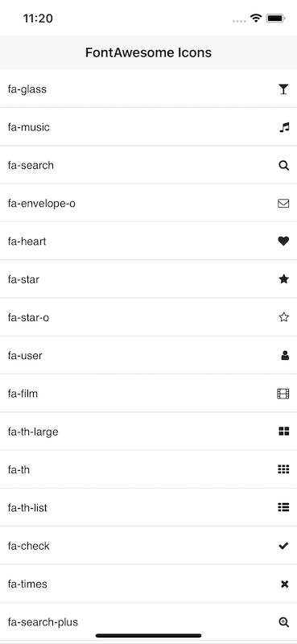The width and height of the screenshot is (297, 644).
Task: Choose the fa-search-plus row label
Action: tap(43, 622)
